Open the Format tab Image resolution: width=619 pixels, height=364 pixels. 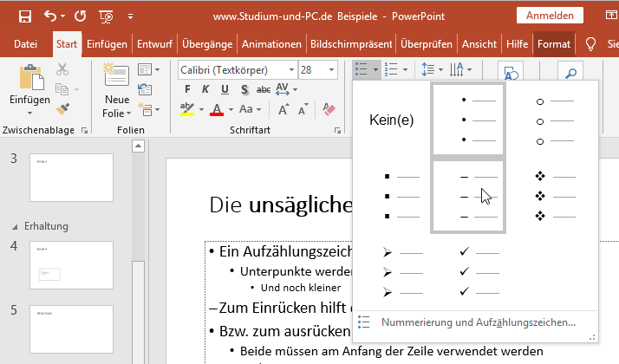(x=554, y=44)
